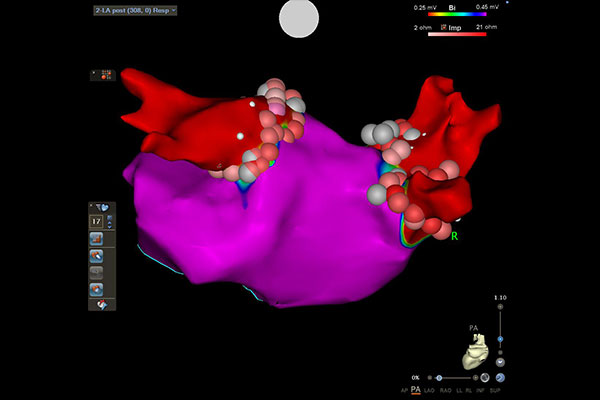This screenshot has width=600, height=400.
Task: Click the blue round icon at bottom right
Action: pos(500,378)
